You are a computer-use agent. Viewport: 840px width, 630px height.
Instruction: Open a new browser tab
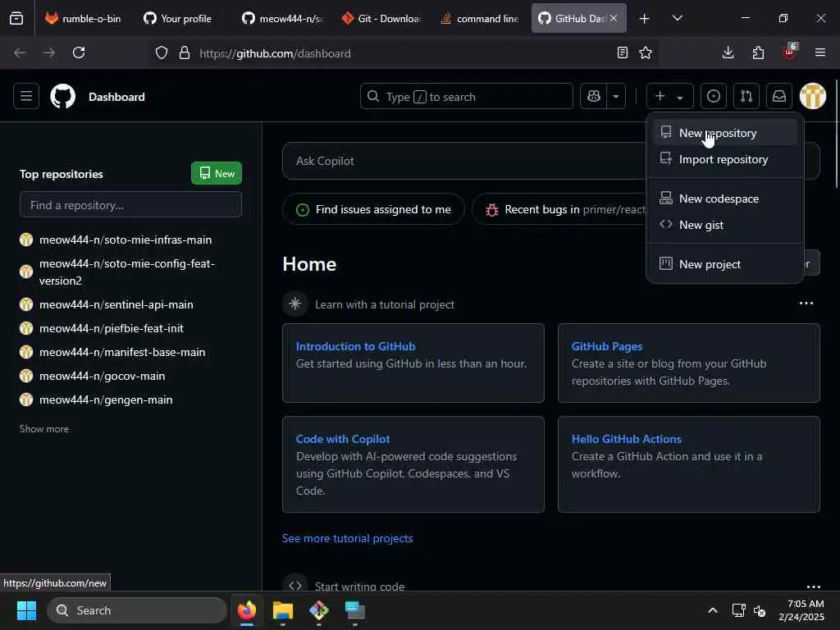pyautogui.click(x=645, y=19)
